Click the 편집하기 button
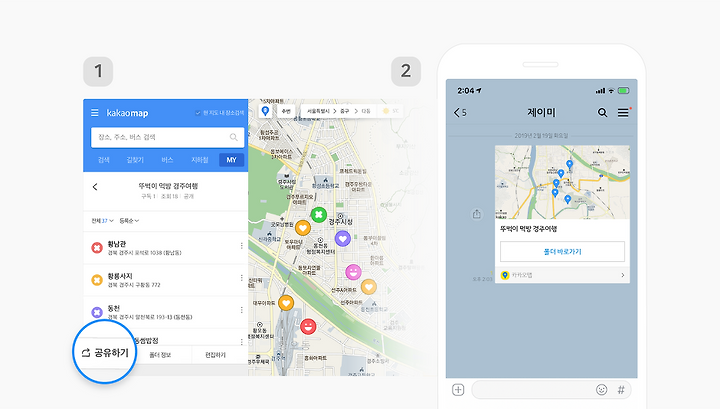This screenshot has width=720, height=409. [215, 355]
